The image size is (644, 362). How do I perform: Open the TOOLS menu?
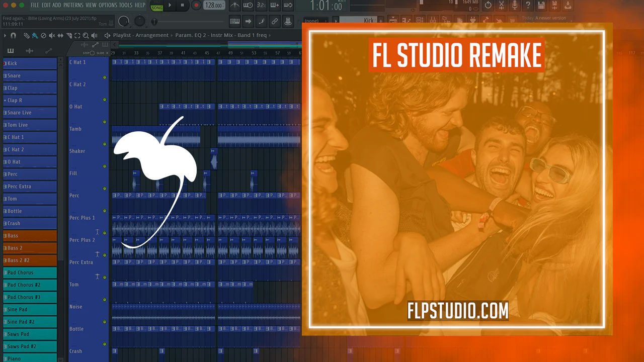click(126, 5)
